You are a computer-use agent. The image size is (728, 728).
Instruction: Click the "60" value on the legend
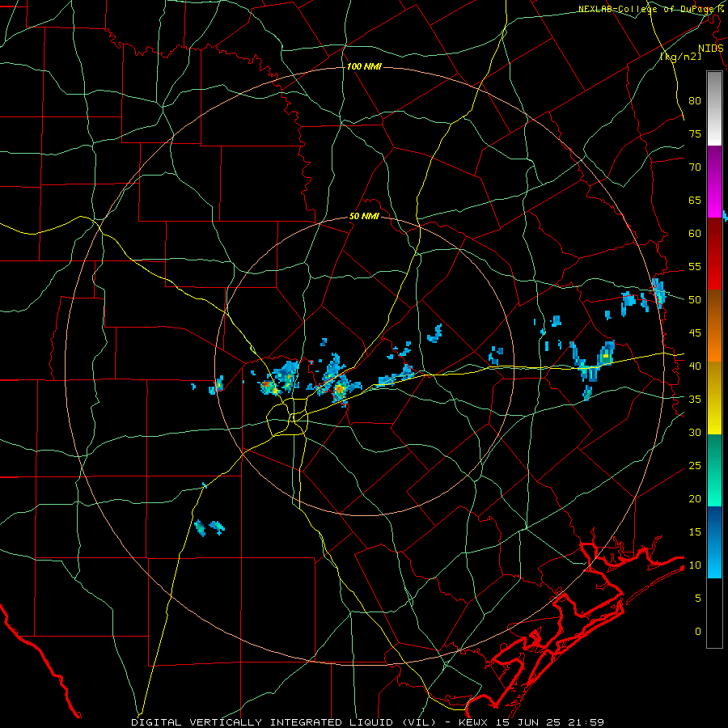(x=695, y=234)
